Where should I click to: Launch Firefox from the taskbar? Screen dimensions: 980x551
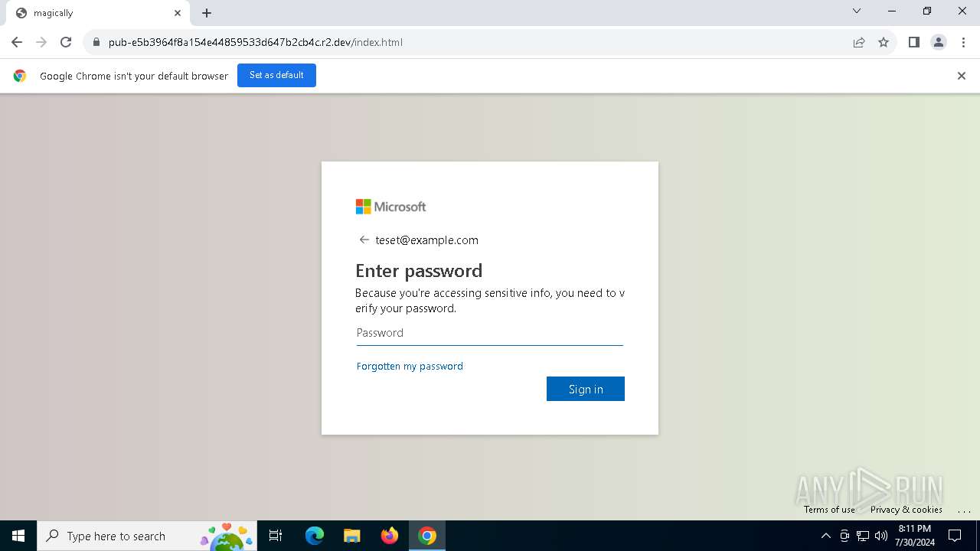(x=390, y=536)
